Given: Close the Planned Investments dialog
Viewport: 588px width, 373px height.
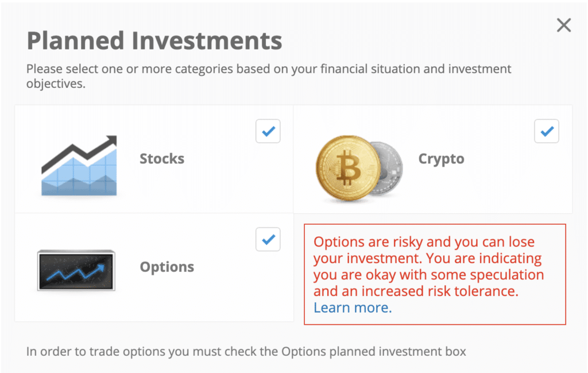Looking at the screenshot, I should pyautogui.click(x=564, y=25).
